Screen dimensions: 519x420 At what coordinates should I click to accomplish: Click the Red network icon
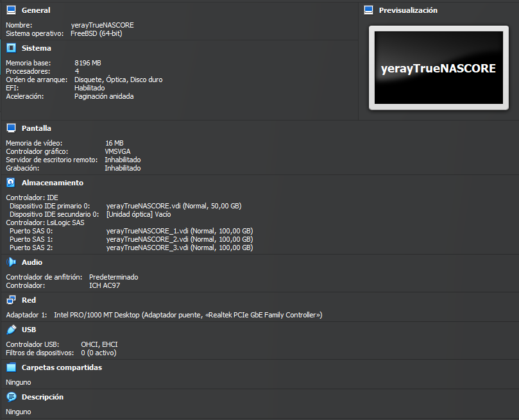coord(12,300)
